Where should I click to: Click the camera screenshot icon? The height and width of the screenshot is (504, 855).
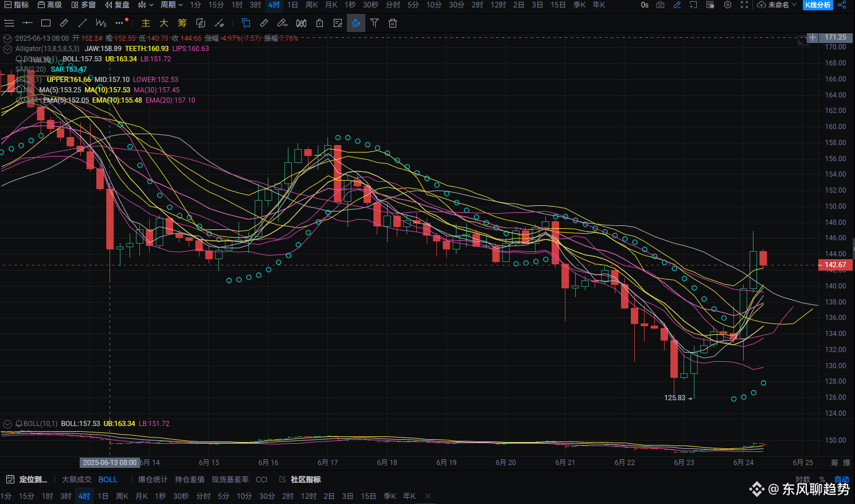tap(661, 5)
